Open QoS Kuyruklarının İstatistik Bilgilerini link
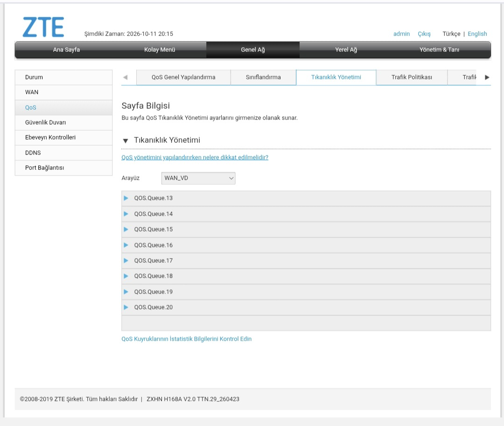 [x=186, y=339]
